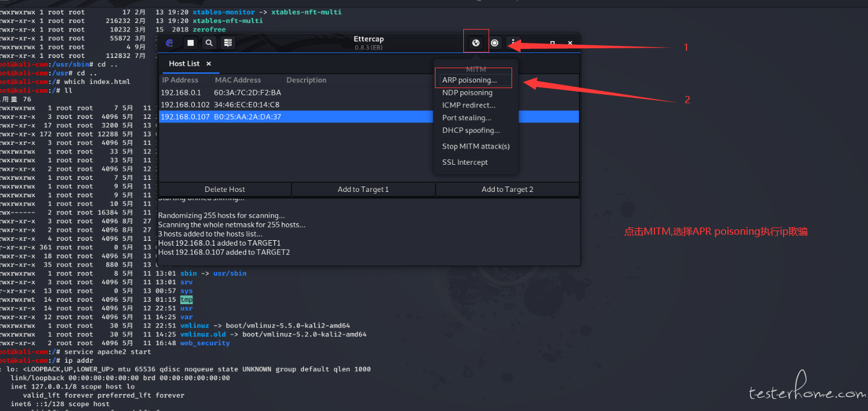Image resolution: width=868 pixels, height=411 pixels.
Task: Click the Description column header
Action: [x=306, y=80]
